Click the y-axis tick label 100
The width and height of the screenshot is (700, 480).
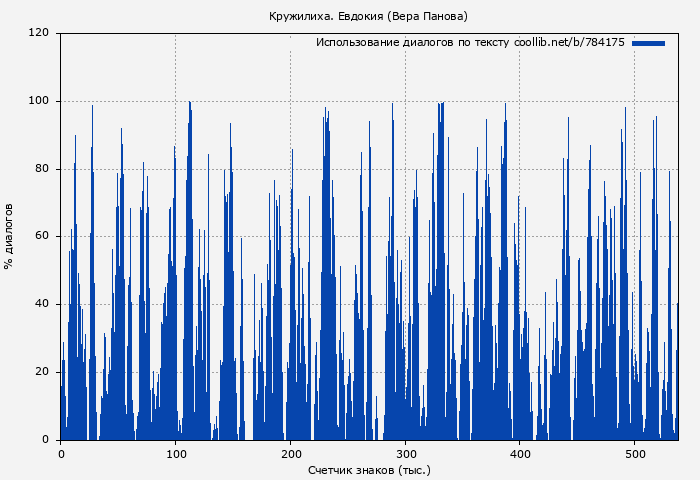point(39,101)
